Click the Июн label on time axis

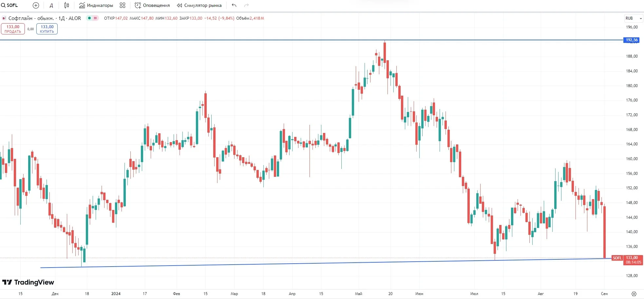pyautogui.click(x=419, y=294)
